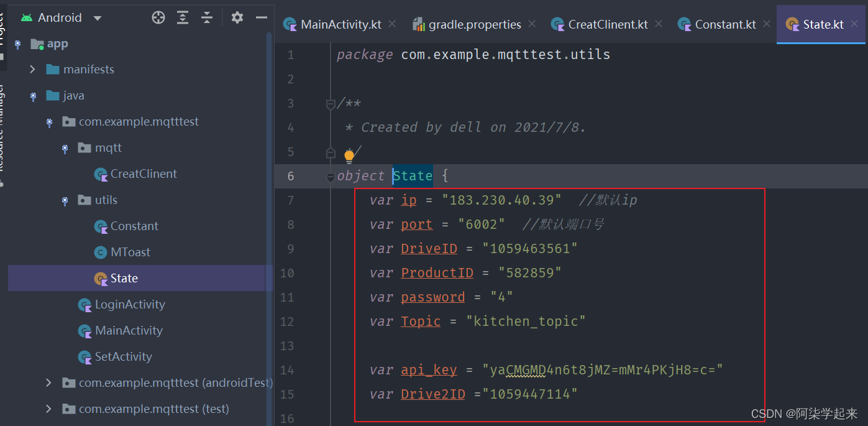This screenshot has width=868, height=426.
Task: Click the State object name on line 6
Action: click(x=413, y=176)
